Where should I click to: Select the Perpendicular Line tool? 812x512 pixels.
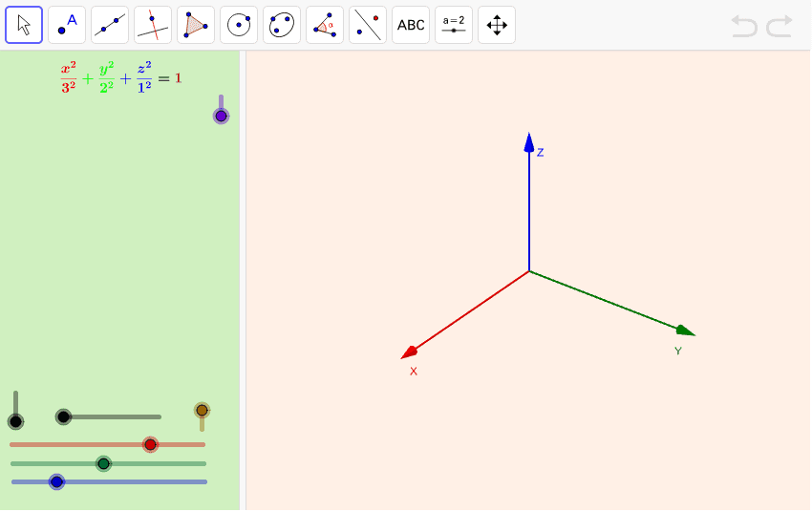153,25
